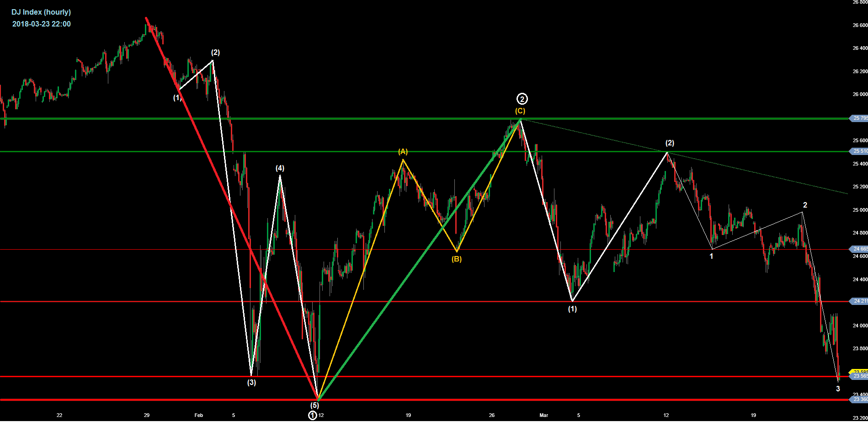Image resolution: width=868 pixels, height=422 pixels.
Task: Click the "29" date axis label
Action: click(147, 416)
